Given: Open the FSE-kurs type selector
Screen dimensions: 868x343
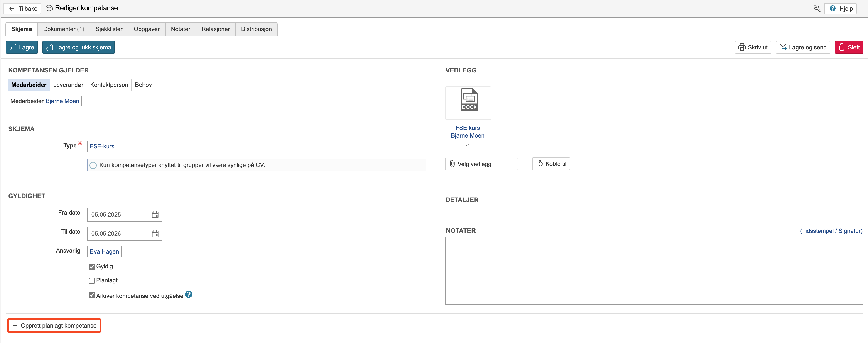Looking at the screenshot, I should [102, 146].
